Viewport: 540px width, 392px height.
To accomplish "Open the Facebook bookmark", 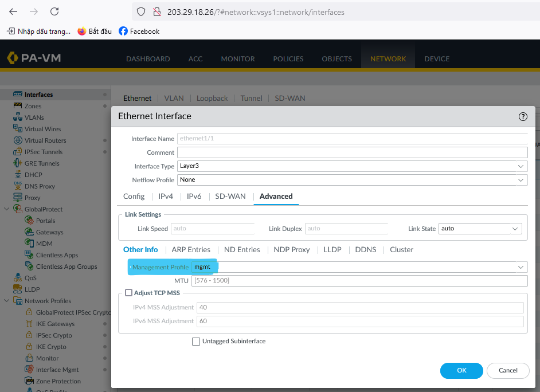I will 139,31.
